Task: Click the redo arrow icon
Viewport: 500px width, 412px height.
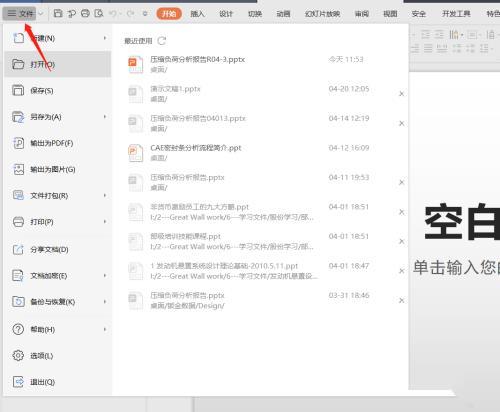Action: [130, 13]
